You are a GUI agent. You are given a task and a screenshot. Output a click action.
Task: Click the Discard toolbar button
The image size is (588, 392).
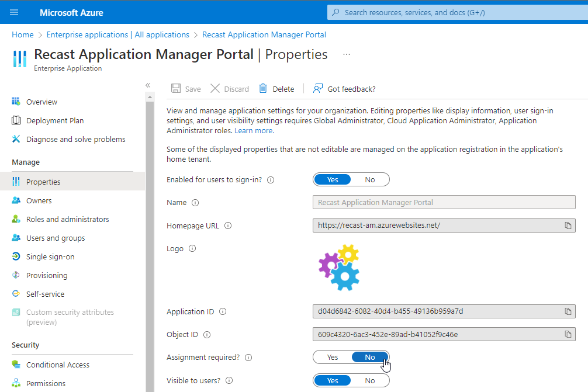click(x=230, y=89)
